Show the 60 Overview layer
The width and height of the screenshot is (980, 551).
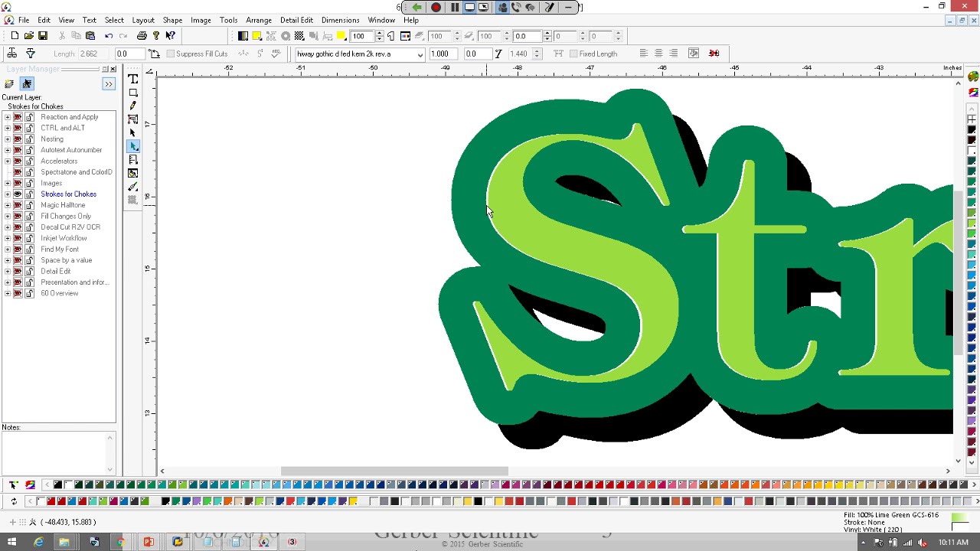click(x=18, y=294)
